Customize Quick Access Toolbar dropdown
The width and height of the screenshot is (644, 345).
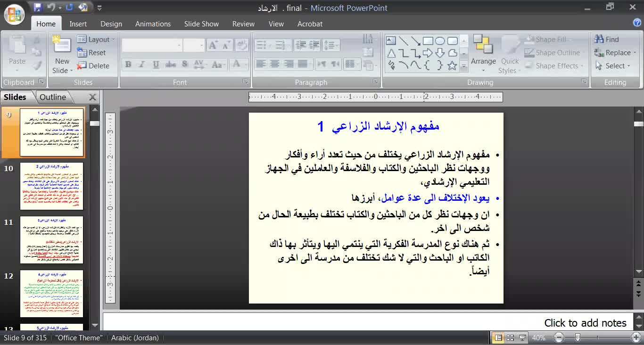(x=99, y=8)
